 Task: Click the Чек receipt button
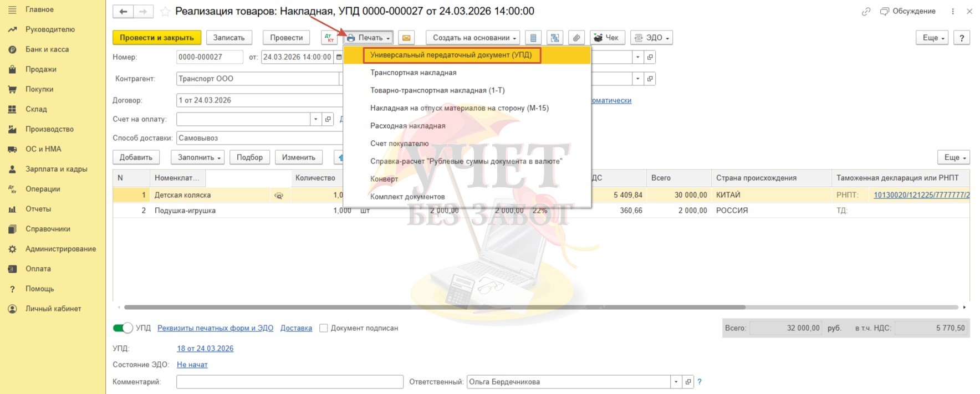606,38
